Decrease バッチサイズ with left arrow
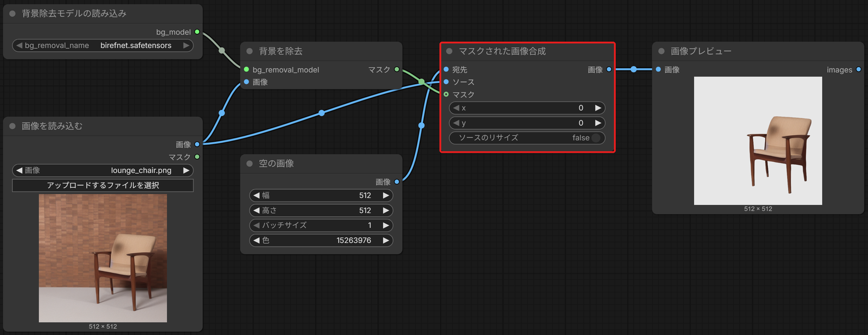This screenshot has height=335, width=868. (257, 225)
